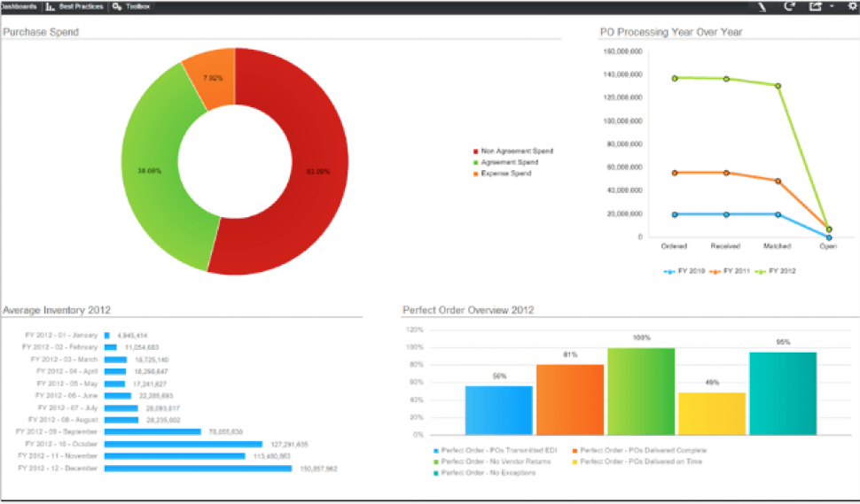Click the Toolbox gears icon

[x=117, y=6]
